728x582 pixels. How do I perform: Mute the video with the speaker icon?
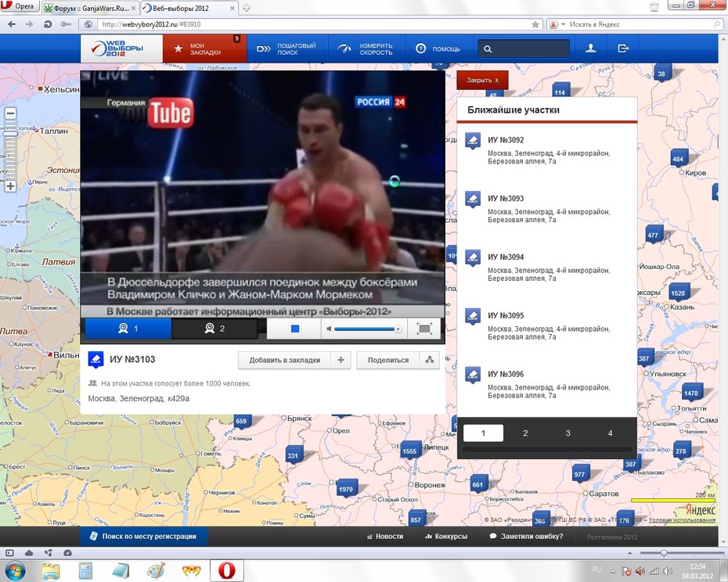click(x=329, y=329)
